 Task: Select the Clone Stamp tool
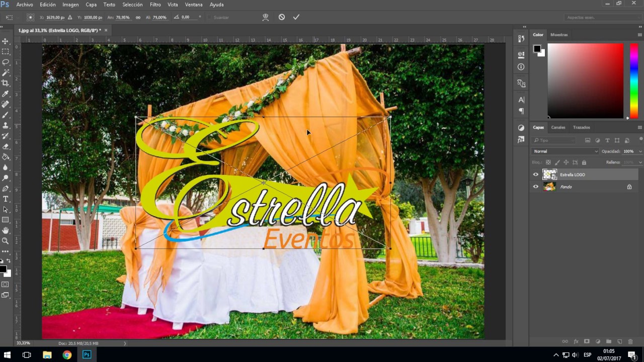click(6, 126)
